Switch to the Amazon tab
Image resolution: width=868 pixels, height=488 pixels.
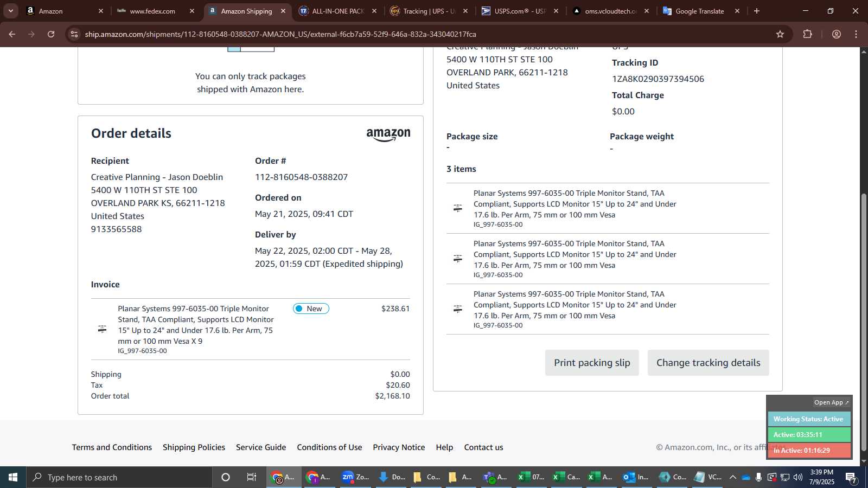[x=65, y=11]
